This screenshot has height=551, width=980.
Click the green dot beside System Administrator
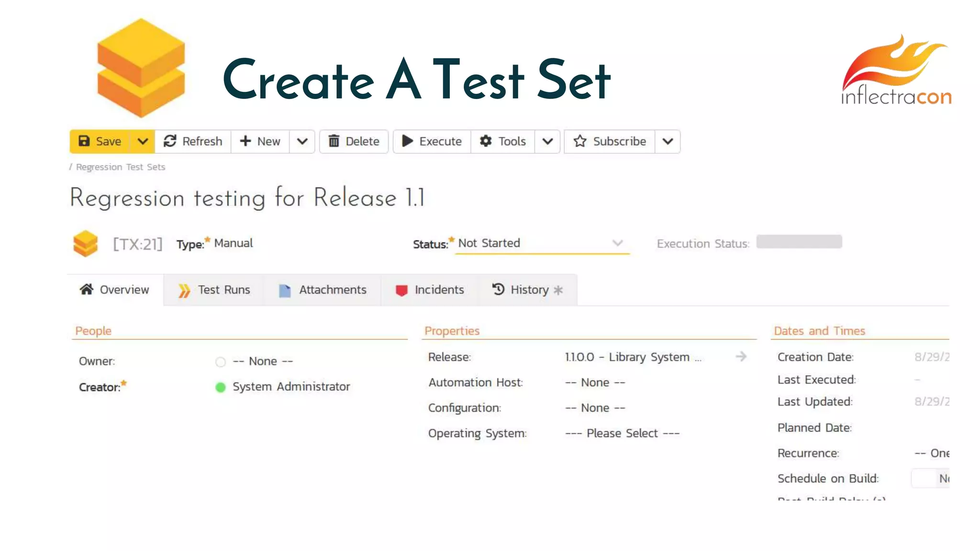coord(221,387)
